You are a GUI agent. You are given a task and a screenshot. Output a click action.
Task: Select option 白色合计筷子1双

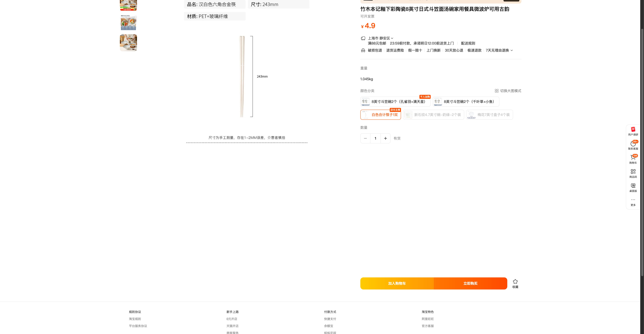point(380,115)
